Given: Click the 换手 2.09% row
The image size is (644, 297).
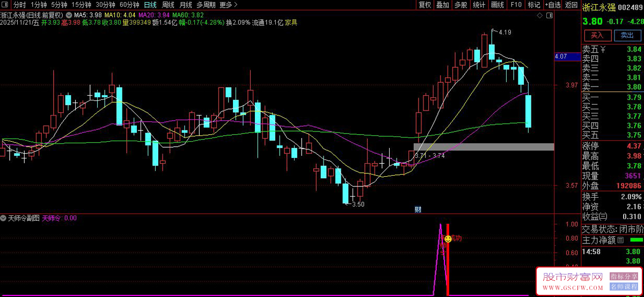Looking at the screenshot, I should click(612, 197).
